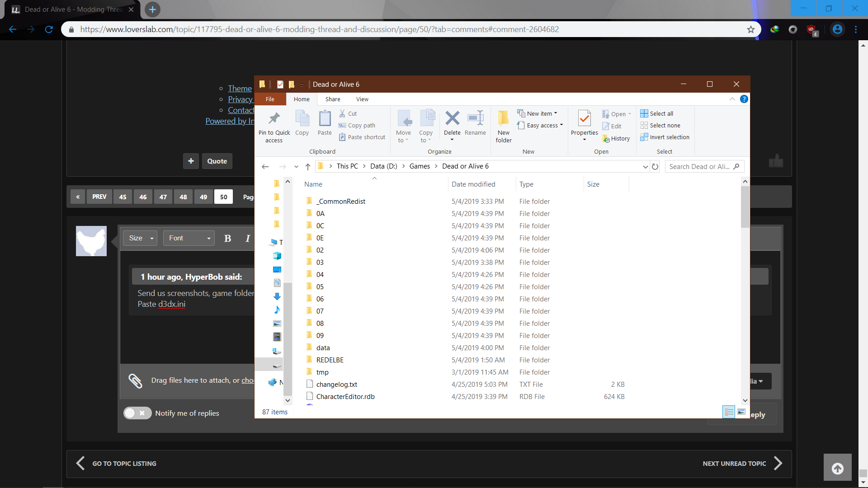The width and height of the screenshot is (868, 488).
Task: Go up one folder level arrow
Action: (308, 166)
